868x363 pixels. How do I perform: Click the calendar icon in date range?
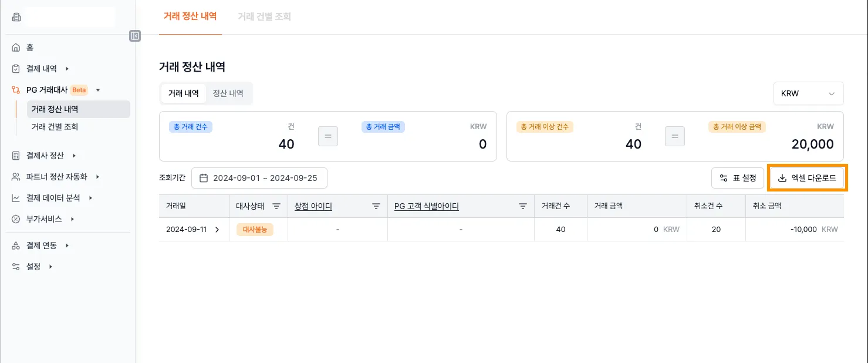point(204,178)
